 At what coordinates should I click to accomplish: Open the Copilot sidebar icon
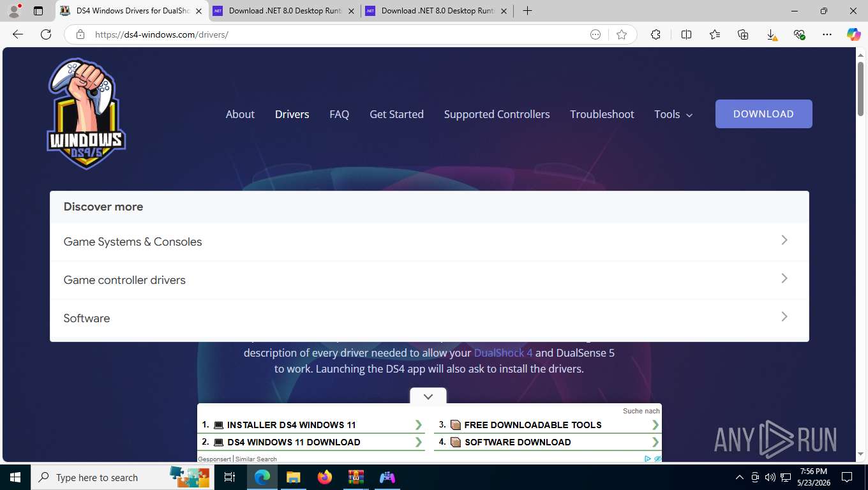point(854,34)
